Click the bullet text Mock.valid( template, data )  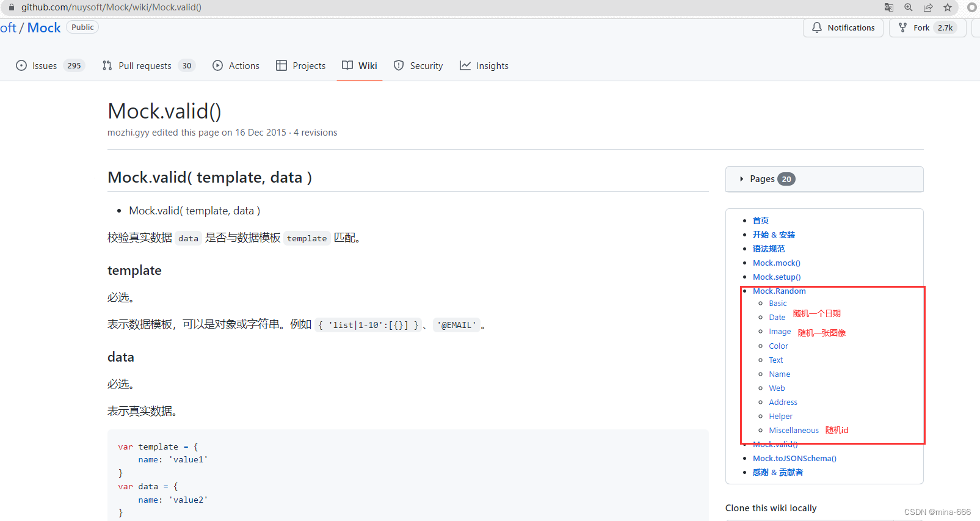(x=195, y=211)
